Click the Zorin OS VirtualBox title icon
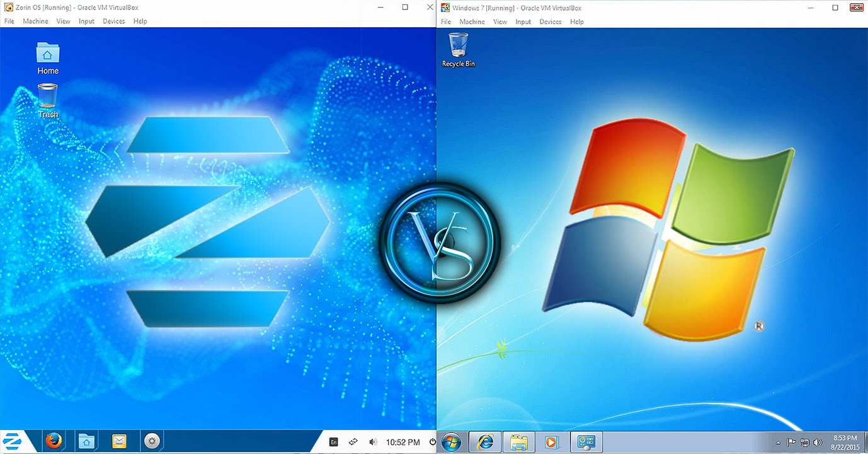The height and width of the screenshot is (454, 868). point(9,8)
